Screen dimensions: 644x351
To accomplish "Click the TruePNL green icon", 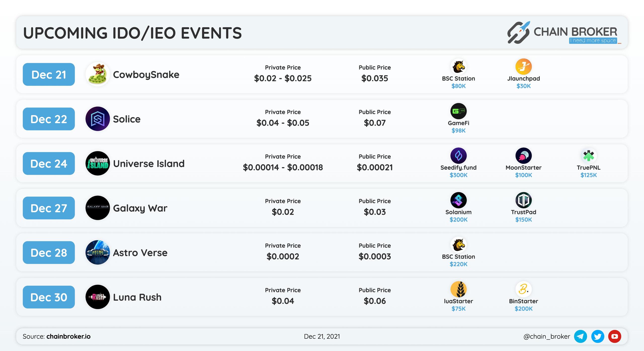I will click(589, 156).
